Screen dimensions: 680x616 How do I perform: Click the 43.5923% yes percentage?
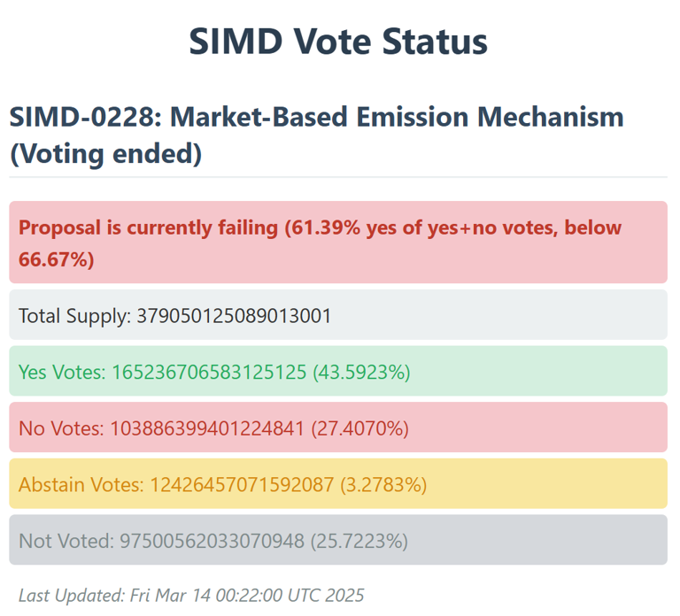(361, 372)
